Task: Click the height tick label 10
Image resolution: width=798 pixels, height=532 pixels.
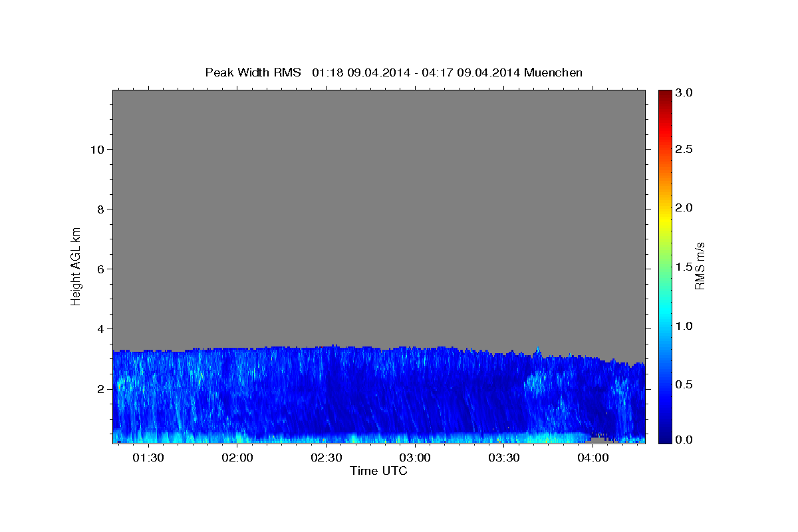Action: (97, 149)
